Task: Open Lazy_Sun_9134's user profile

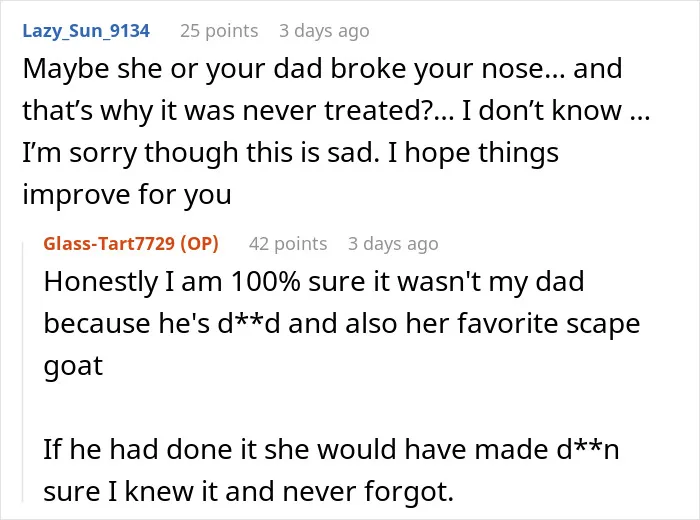Action: pyautogui.click(x=86, y=31)
